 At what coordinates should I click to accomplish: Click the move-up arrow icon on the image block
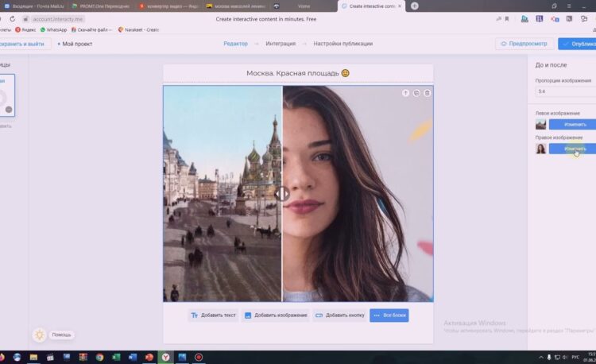(x=405, y=93)
